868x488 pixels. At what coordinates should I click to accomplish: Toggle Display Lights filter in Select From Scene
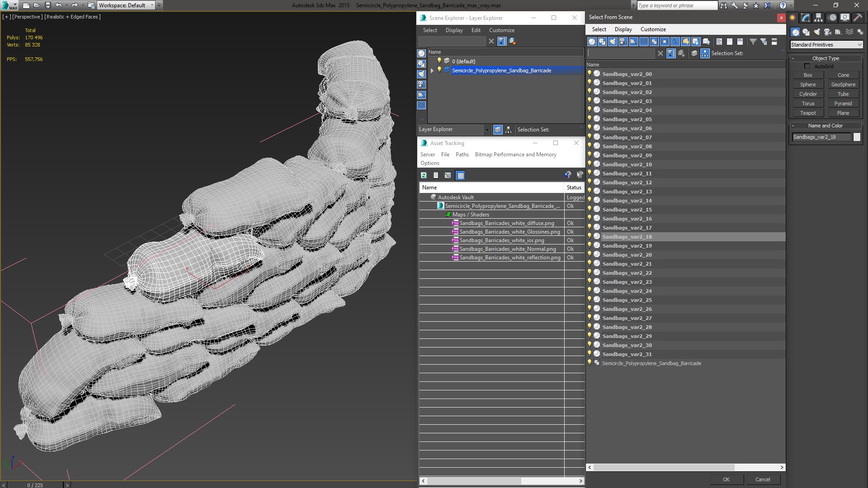coord(613,42)
